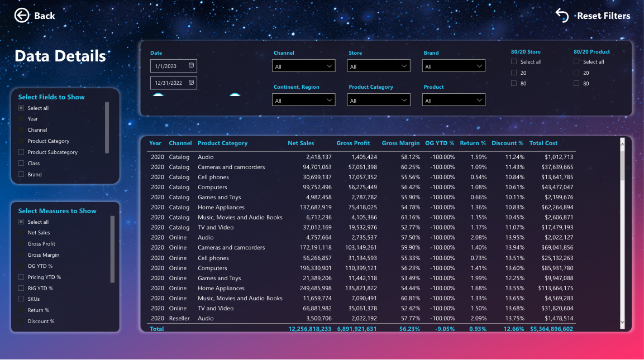Click the Reset Filters undo icon
Image resolution: width=644 pixels, height=360 pixels.
[562, 16]
